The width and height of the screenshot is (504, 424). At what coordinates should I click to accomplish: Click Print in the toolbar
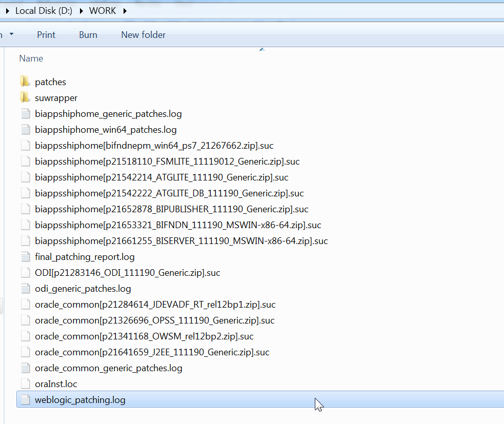point(46,35)
